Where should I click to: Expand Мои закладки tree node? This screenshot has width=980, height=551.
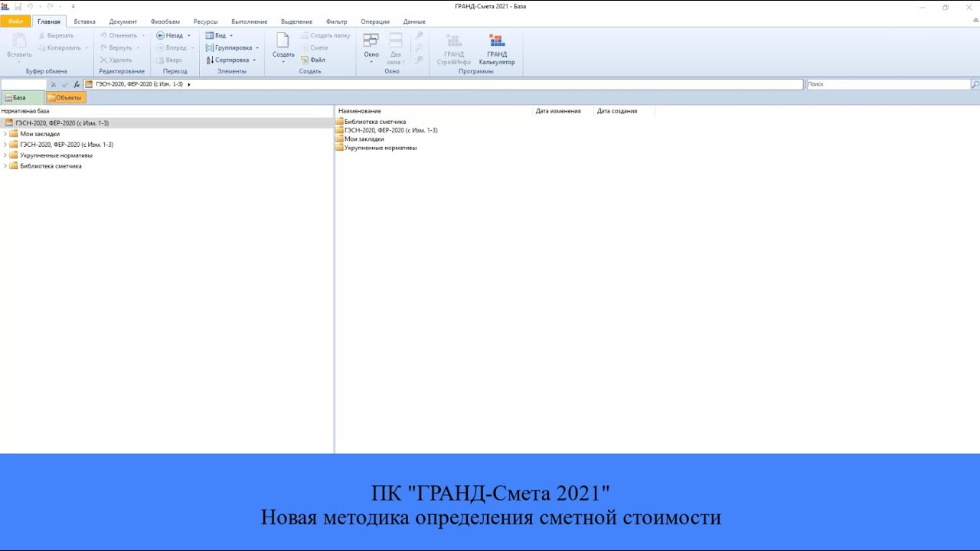[x=5, y=134]
